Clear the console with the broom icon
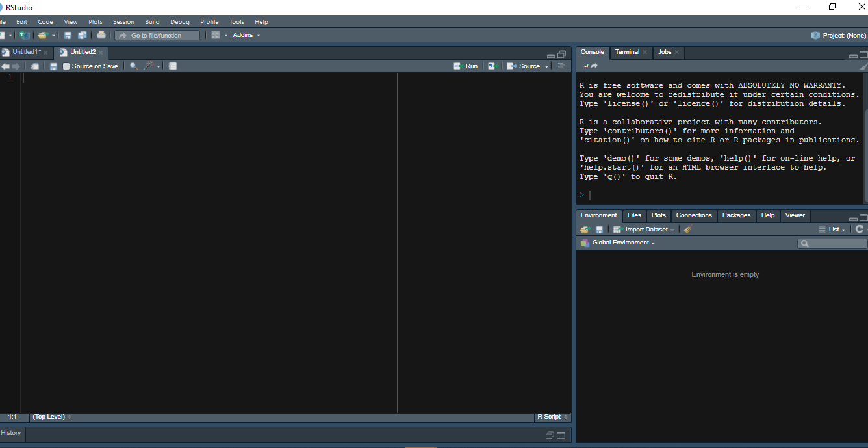 [863, 66]
